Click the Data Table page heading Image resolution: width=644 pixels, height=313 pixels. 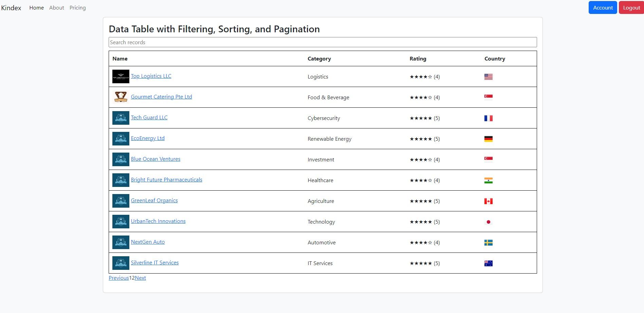pyautogui.click(x=214, y=29)
